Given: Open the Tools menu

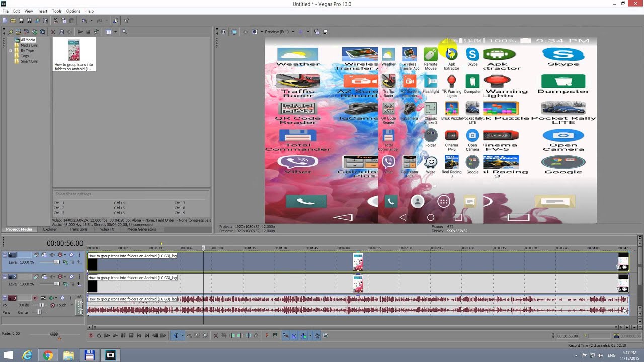Looking at the screenshot, I should coord(57,11).
